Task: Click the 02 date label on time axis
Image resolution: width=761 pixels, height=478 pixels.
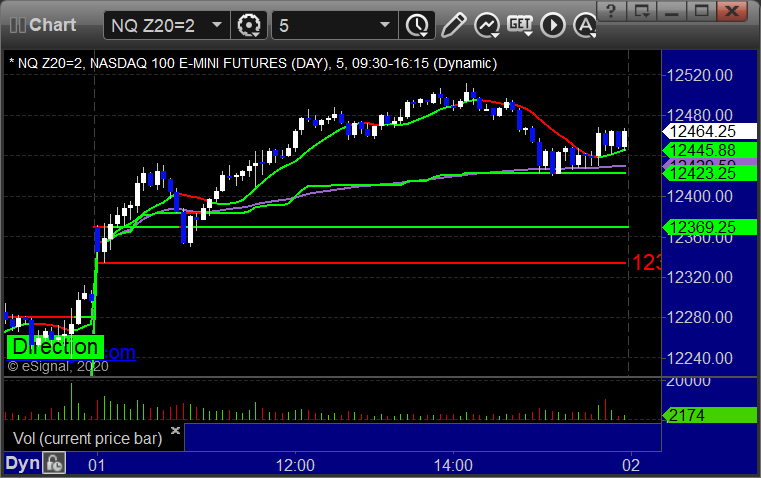Action: click(x=631, y=465)
